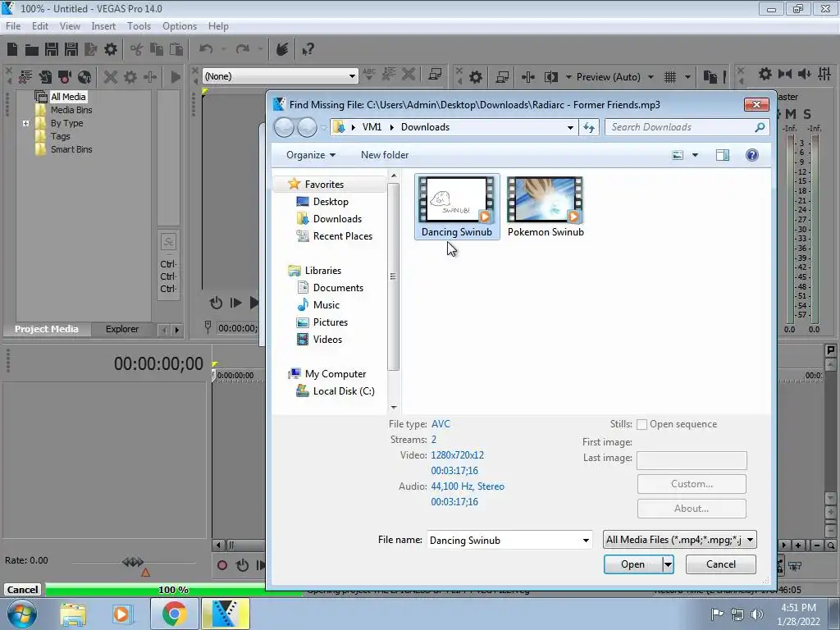Click the Windows Start button
The height and width of the screenshot is (630, 840).
pos(22,614)
